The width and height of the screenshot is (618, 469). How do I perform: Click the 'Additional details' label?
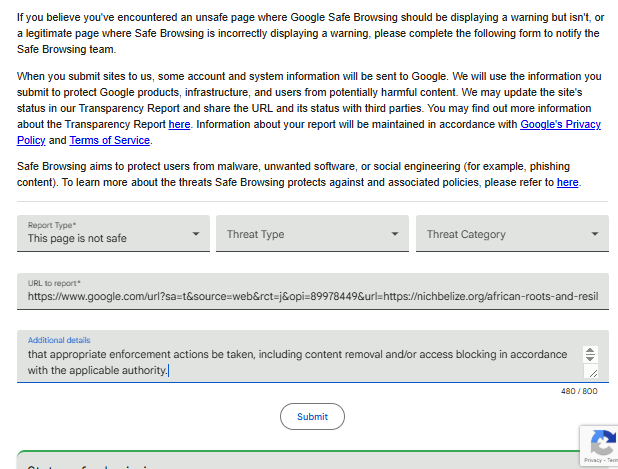tap(59, 340)
